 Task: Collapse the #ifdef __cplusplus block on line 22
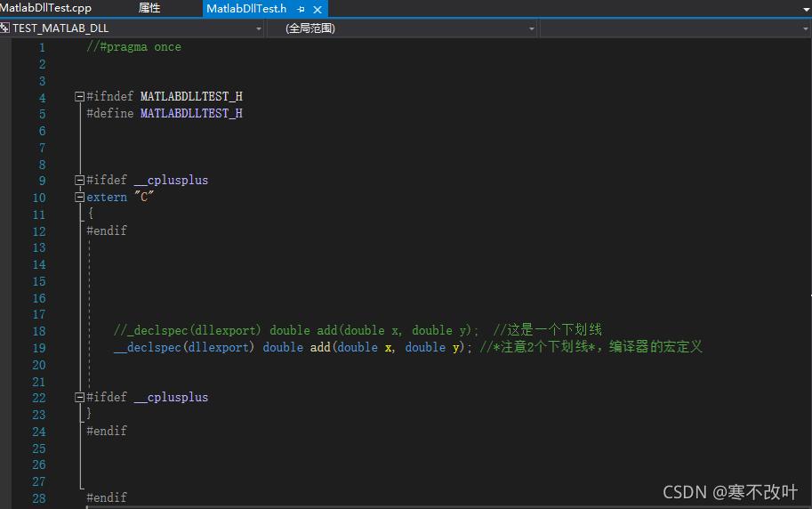pos(80,397)
